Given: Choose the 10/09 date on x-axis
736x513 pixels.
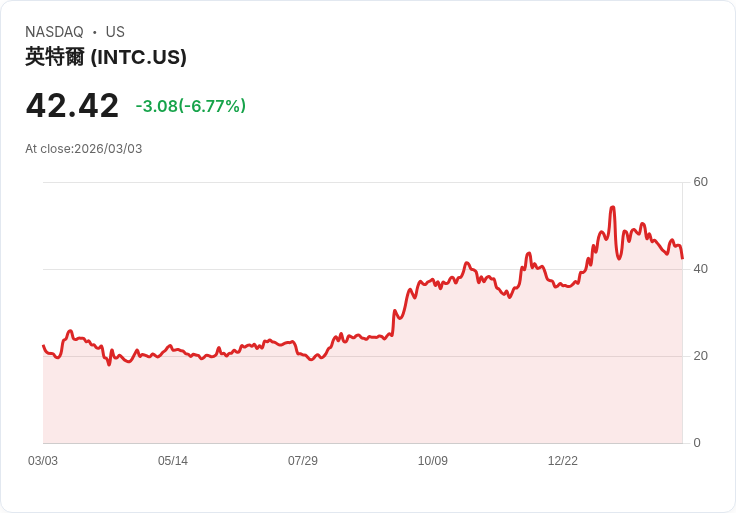Looking at the screenshot, I should 433,461.
